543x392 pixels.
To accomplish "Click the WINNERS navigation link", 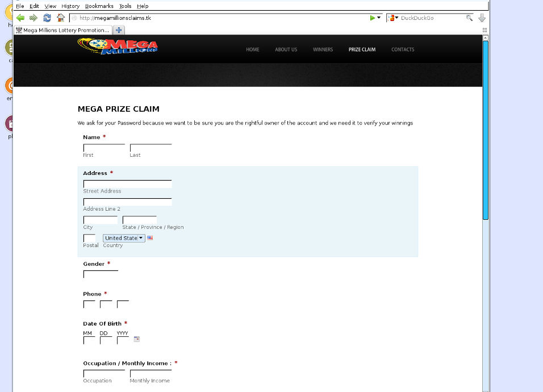I will coord(323,49).
